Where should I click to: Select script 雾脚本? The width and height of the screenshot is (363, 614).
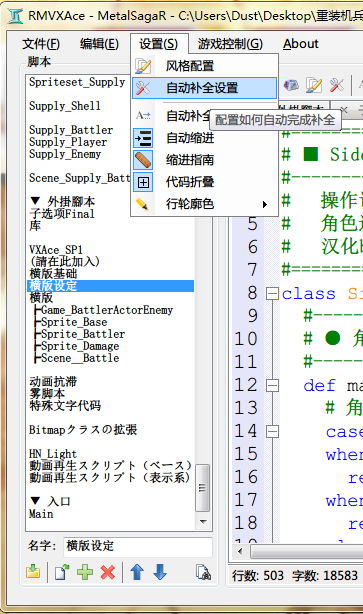(47, 394)
